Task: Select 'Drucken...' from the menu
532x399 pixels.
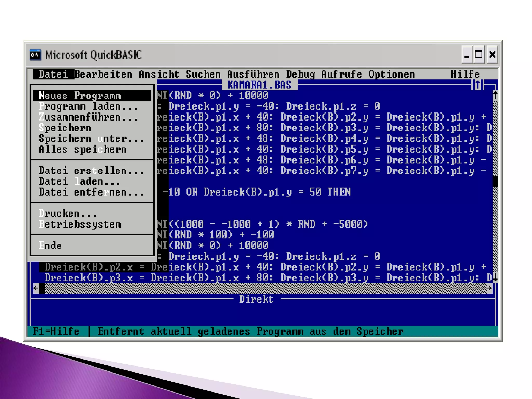Action: 68,214
